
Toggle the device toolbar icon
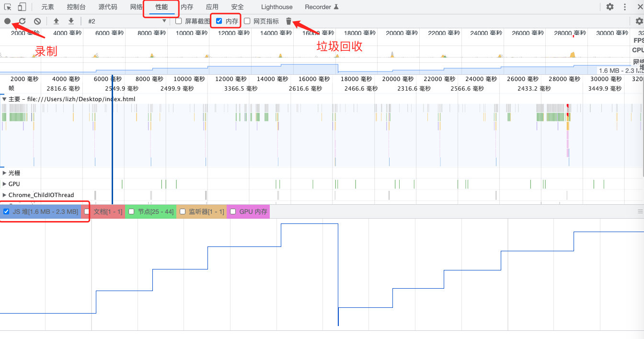tap(22, 7)
